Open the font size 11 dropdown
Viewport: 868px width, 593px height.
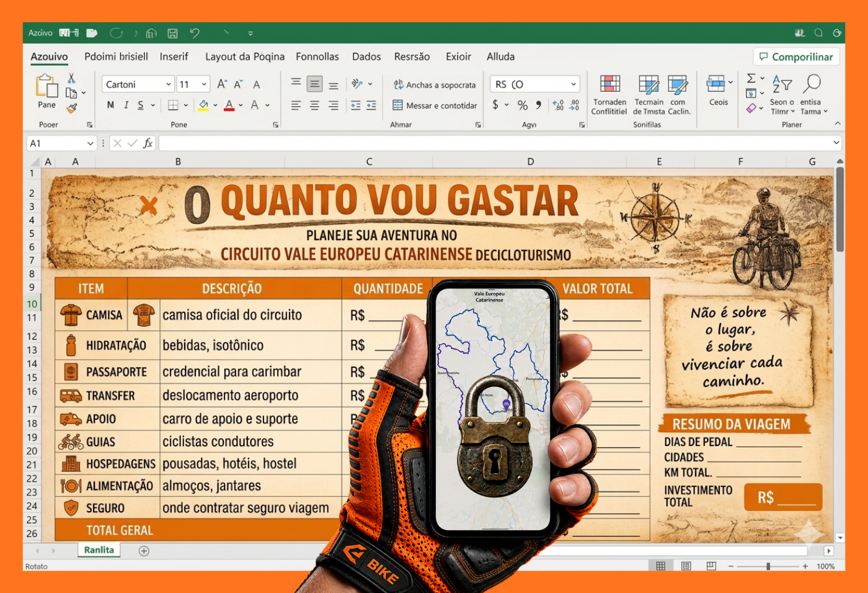click(204, 84)
